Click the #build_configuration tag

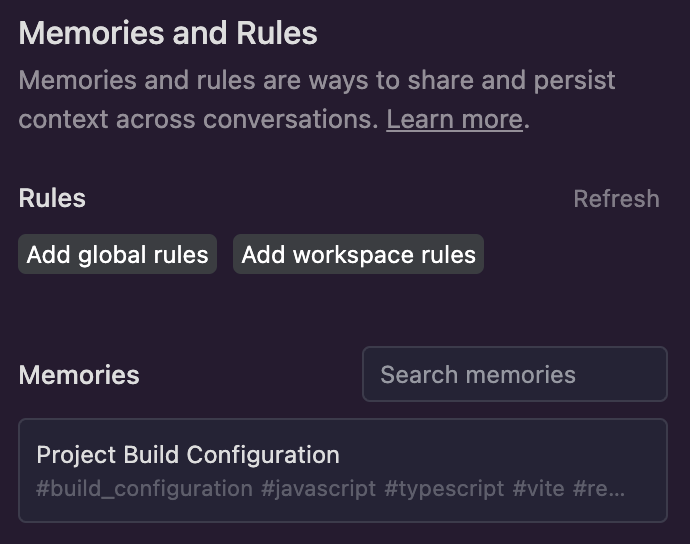(x=144, y=489)
